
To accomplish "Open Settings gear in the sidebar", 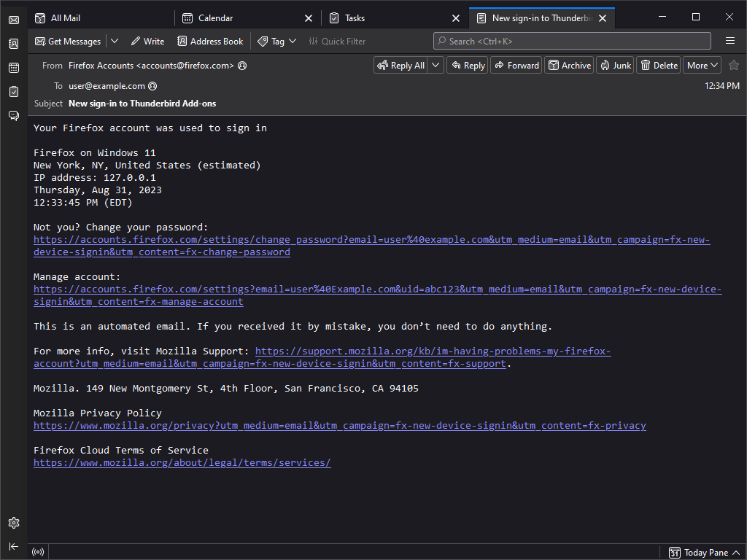I will pyautogui.click(x=14, y=523).
